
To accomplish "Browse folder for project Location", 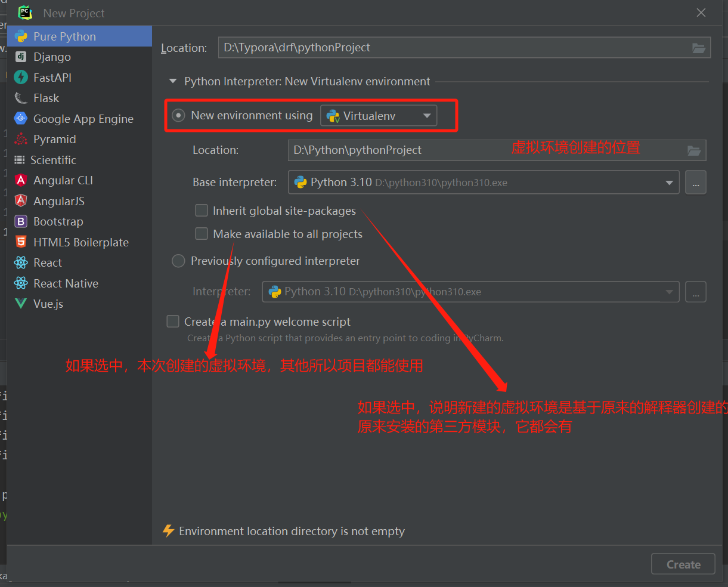I will click(699, 48).
